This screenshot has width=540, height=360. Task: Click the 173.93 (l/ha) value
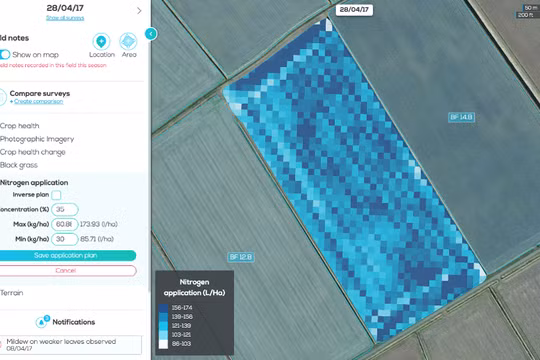pos(99,224)
